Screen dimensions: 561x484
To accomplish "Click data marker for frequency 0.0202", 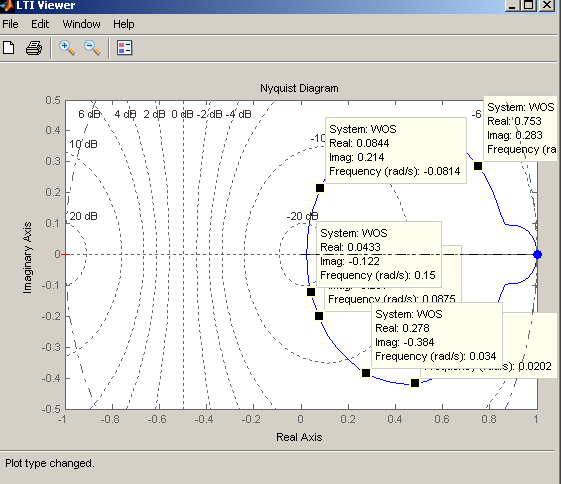I will [415, 383].
